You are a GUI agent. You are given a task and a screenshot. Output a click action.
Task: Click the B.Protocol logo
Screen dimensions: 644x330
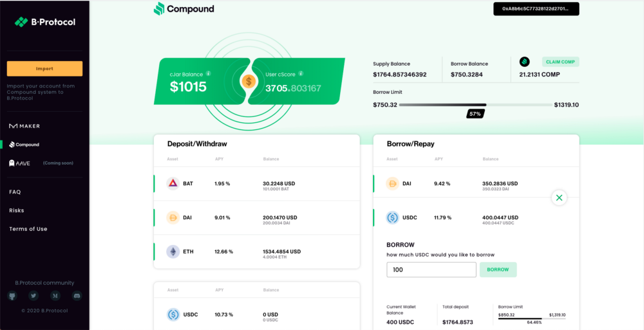click(x=45, y=22)
